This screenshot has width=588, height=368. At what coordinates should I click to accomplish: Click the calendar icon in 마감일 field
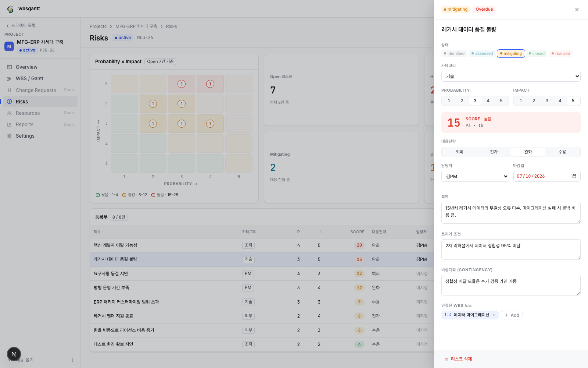(574, 176)
